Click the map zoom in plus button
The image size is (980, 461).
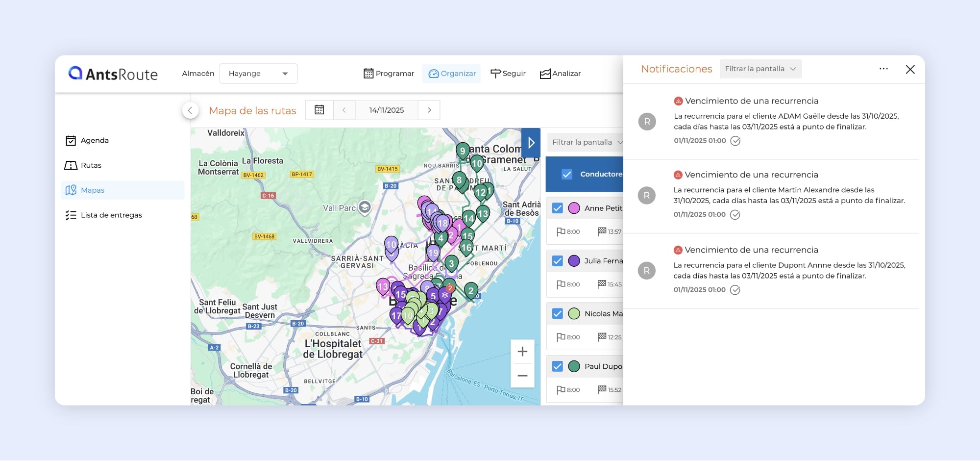coord(522,352)
